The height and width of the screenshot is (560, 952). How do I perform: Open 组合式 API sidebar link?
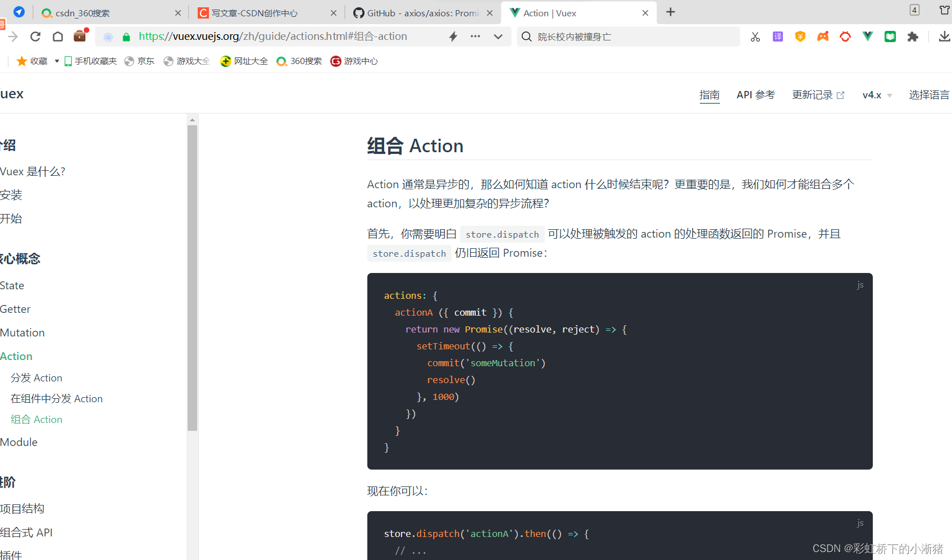click(x=26, y=532)
